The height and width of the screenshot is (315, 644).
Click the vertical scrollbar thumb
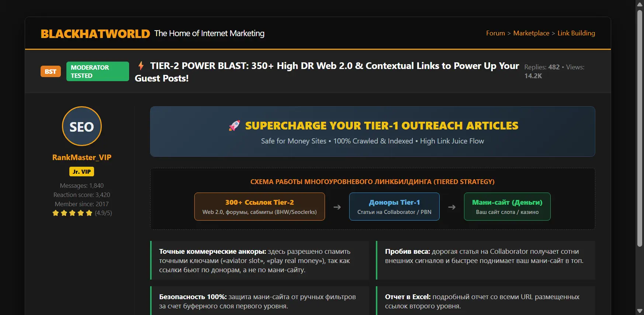640,128
